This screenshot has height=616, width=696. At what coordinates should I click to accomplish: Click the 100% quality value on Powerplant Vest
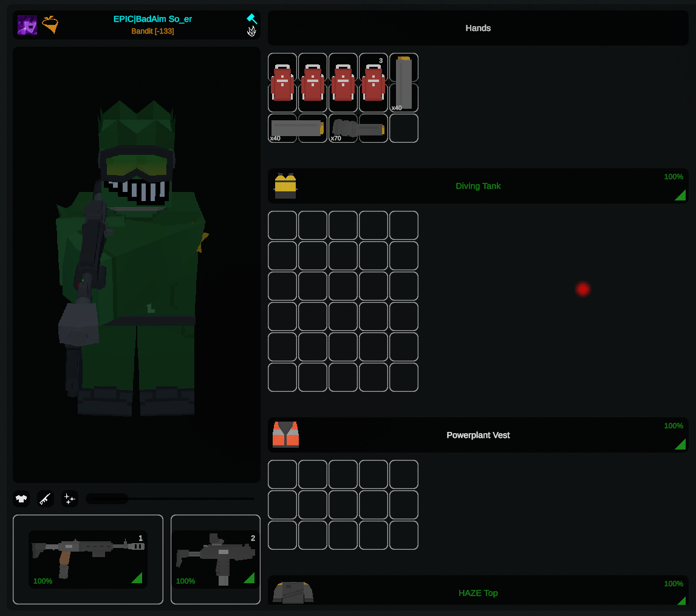(x=674, y=426)
